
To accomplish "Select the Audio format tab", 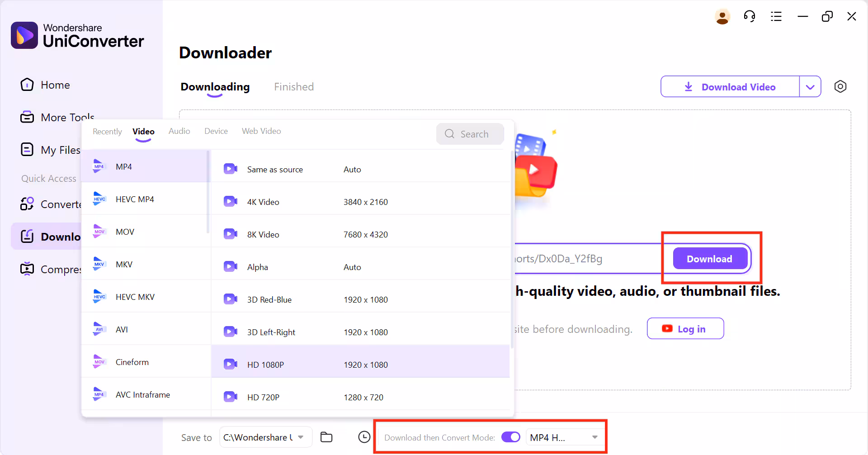I will [179, 131].
